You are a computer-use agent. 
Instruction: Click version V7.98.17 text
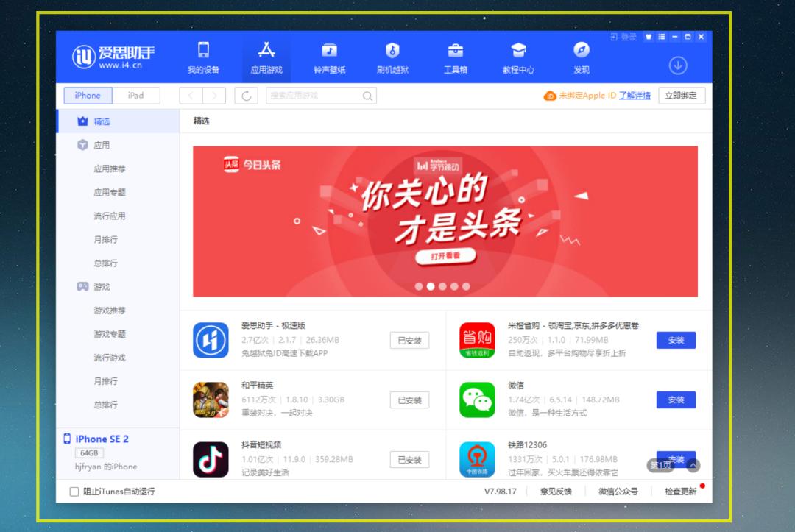pos(500,492)
